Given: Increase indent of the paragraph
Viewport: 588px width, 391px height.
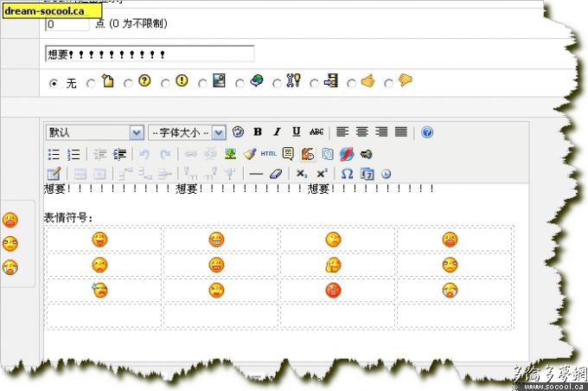Looking at the screenshot, I should tap(119, 154).
